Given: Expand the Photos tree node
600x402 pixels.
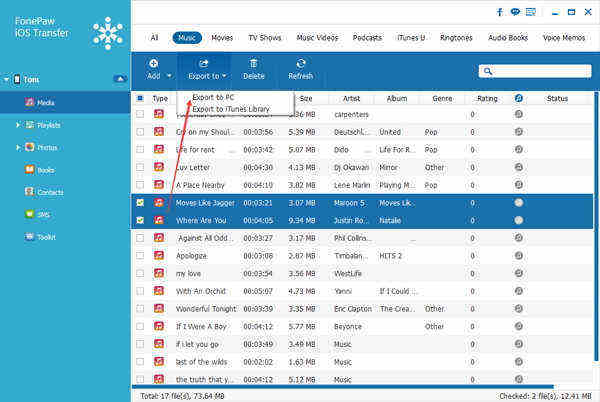Looking at the screenshot, I should tap(18, 147).
